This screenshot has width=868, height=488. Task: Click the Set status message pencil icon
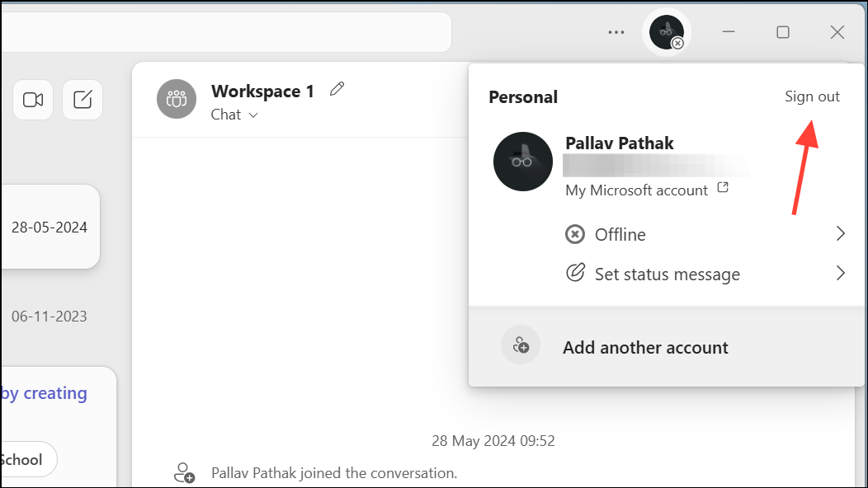(x=574, y=273)
